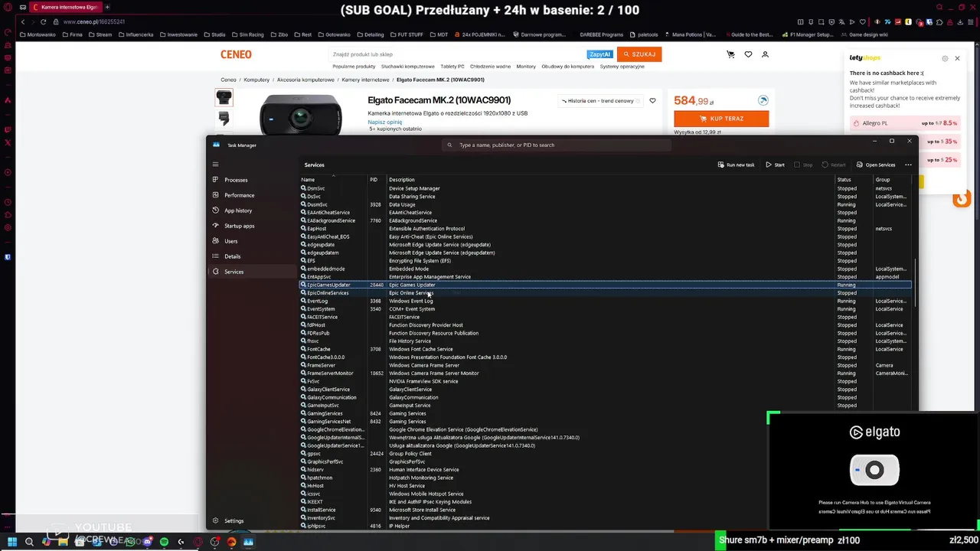This screenshot has height=551, width=980.
Task: Open Ceneo user account icon
Action: click(765, 54)
